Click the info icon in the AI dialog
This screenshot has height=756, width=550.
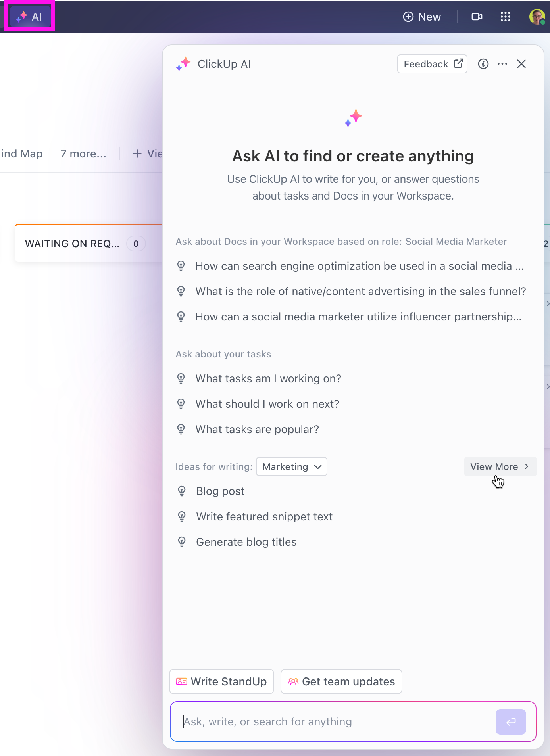point(483,64)
